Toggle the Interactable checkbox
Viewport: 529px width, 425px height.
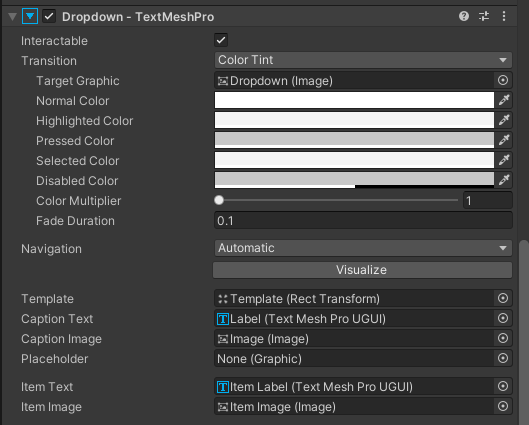221,40
